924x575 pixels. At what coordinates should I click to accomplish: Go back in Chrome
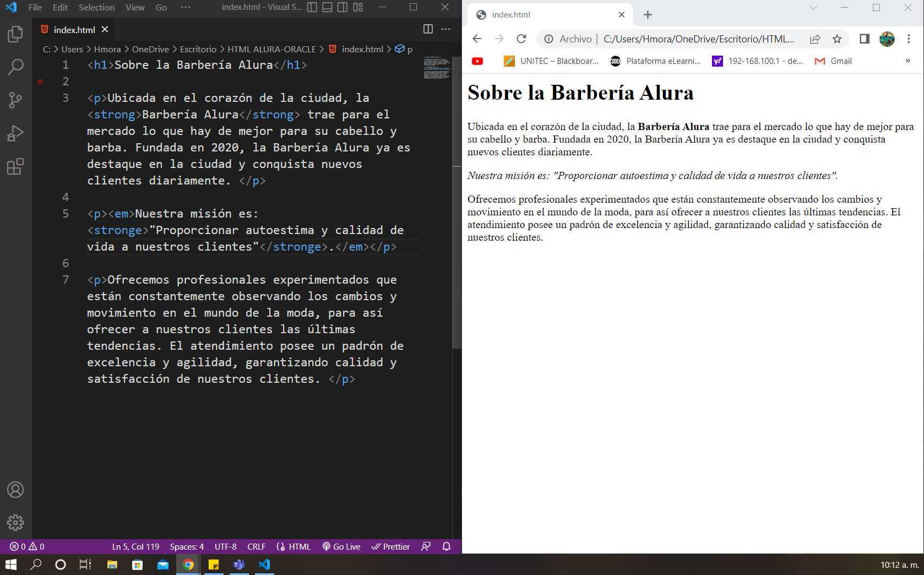[x=477, y=39]
